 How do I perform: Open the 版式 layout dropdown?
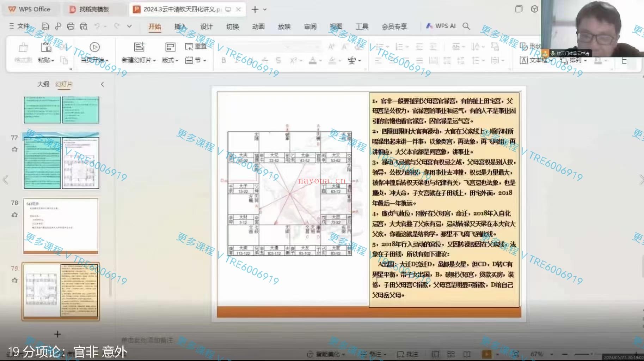pos(170,60)
